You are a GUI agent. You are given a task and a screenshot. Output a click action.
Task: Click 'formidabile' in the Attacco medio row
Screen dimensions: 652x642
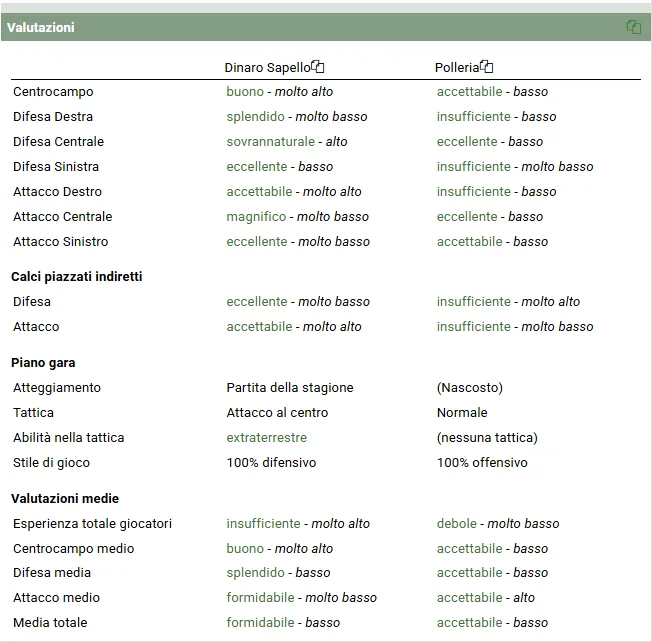pos(260,598)
